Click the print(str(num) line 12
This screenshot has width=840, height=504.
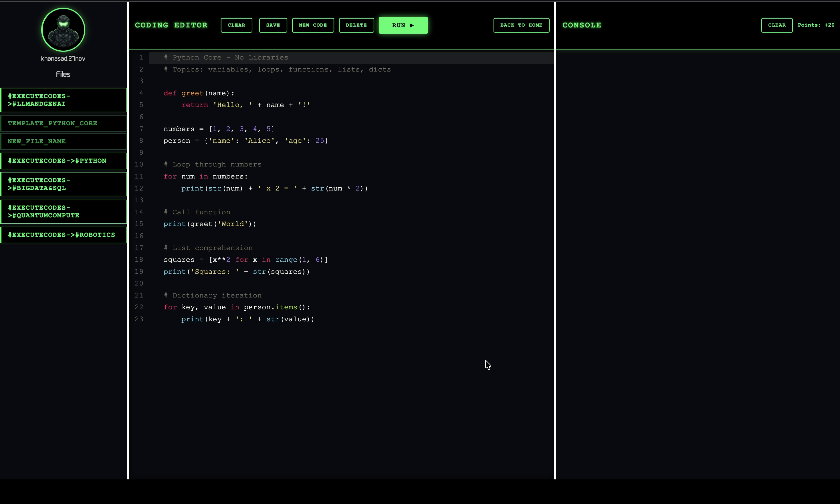click(x=274, y=188)
